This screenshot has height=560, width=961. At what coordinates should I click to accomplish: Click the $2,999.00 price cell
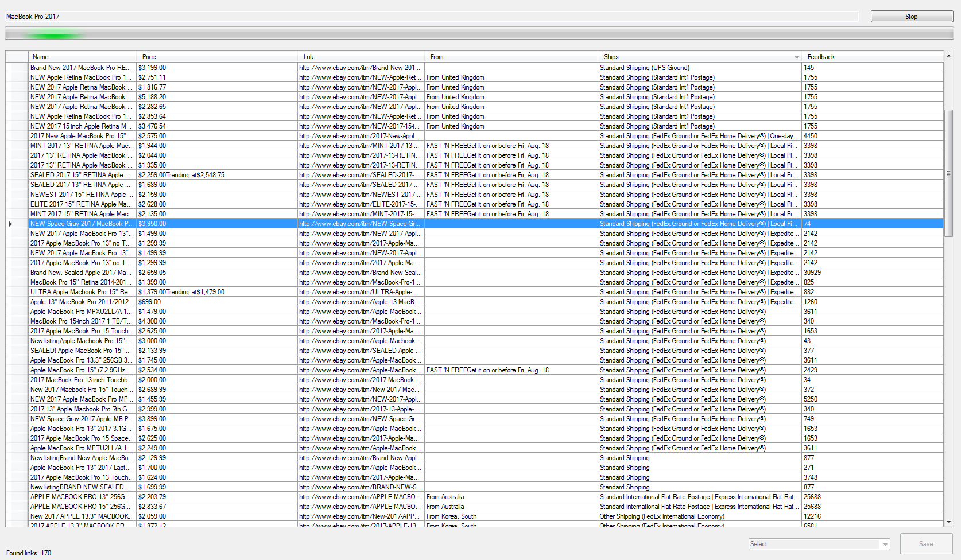(x=217, y=409)
